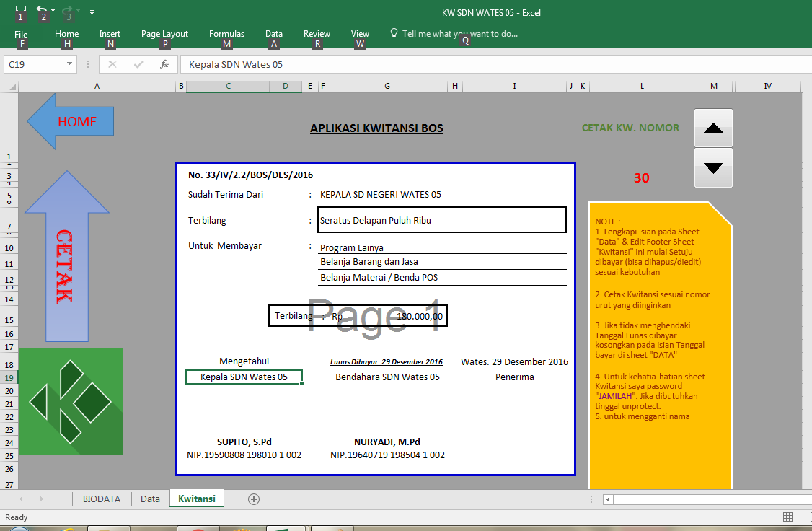The width and height of the screenshot is (812, 531).
Task: Switch to the BIODATA sheet tab
Action: coord(102,499)
